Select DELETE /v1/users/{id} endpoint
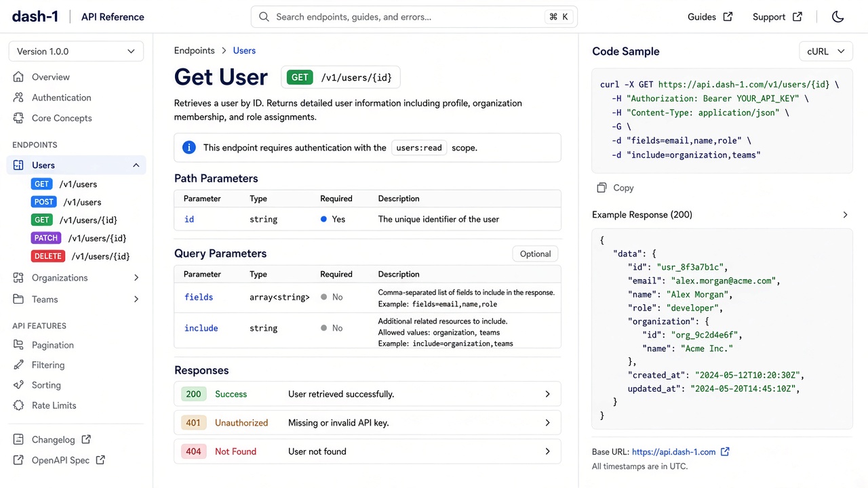This screenshot has width=868, height=488. pyautogui.click(x=81, y=256)
